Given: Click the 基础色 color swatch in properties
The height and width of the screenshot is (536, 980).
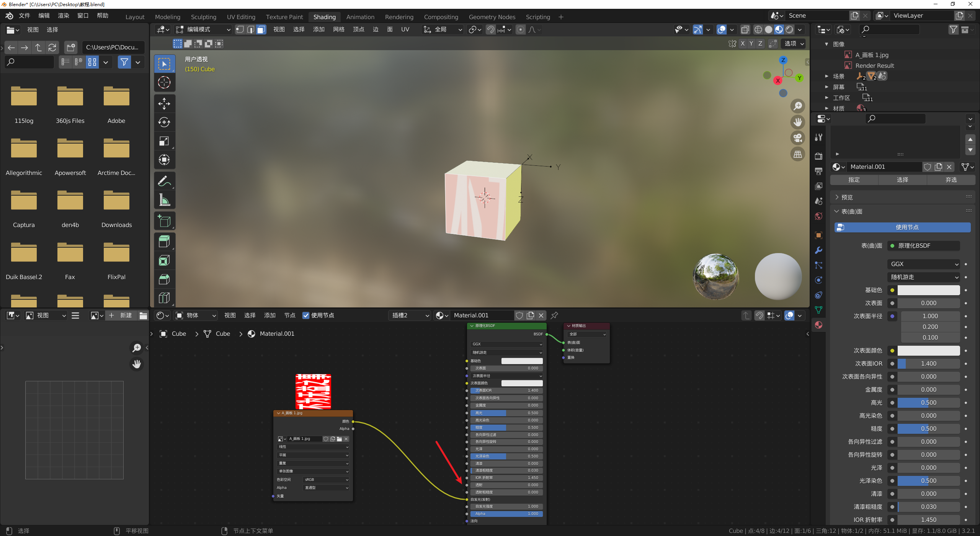Looking at the screenshot, I should coord(928,290).
